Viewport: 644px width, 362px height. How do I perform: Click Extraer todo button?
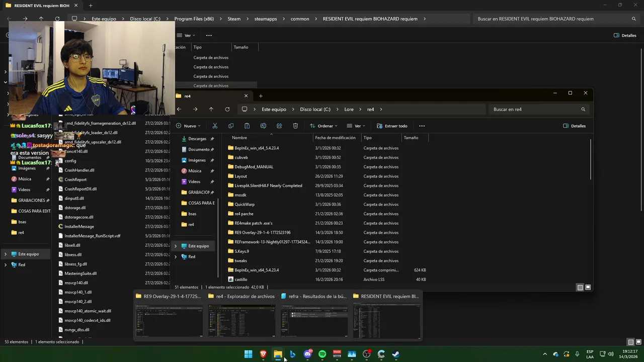(392, 126)
